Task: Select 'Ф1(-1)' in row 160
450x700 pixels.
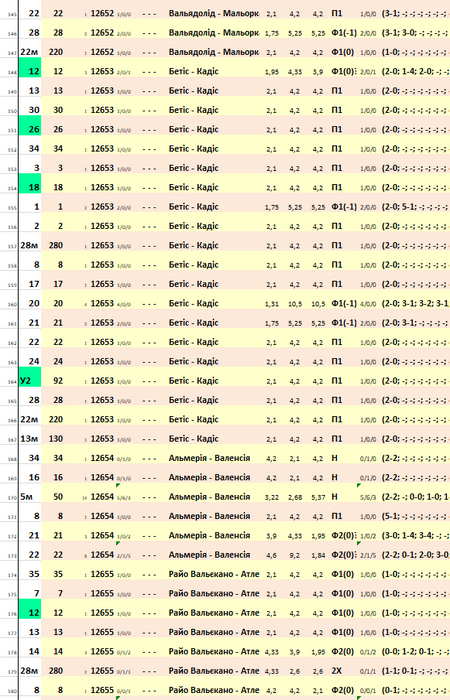Action: (344, 304)
